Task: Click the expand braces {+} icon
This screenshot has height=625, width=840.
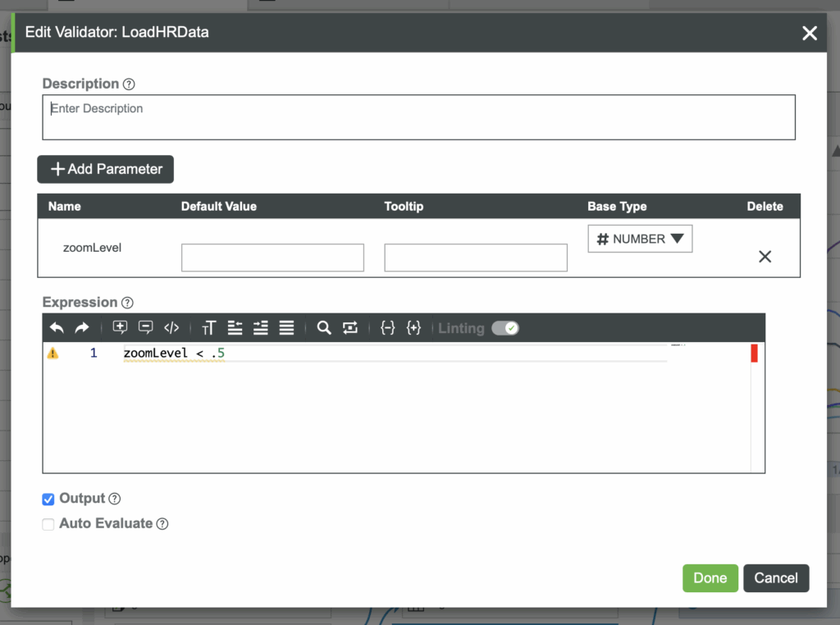Action: (413, 328)
